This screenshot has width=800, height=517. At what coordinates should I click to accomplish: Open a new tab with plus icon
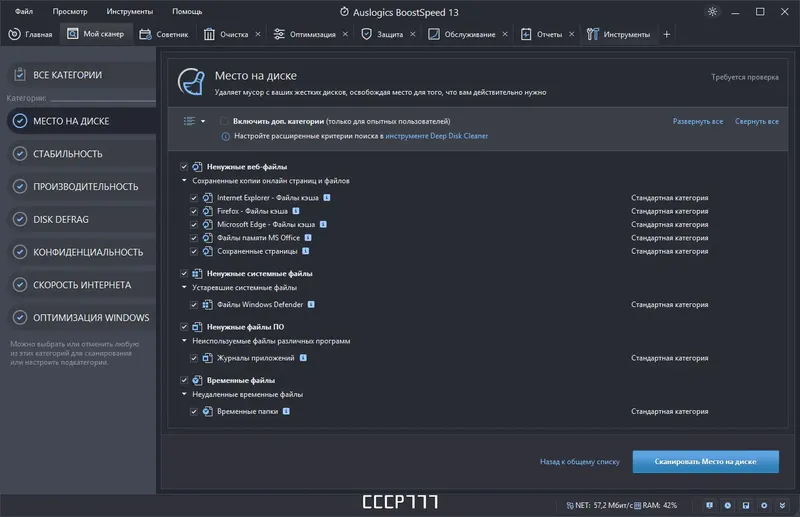coord(667,34)
